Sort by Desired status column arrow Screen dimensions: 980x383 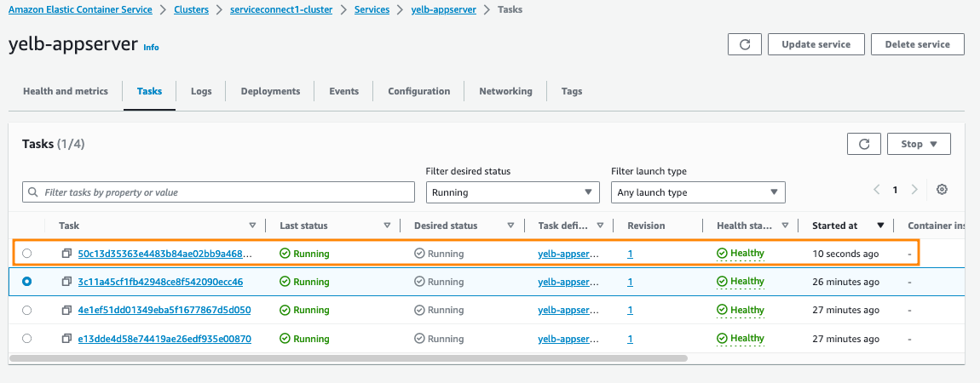point(510,226)
